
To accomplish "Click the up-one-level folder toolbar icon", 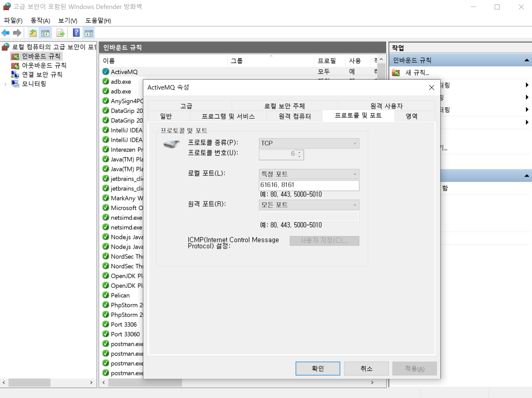I will [x=33, y=33].
